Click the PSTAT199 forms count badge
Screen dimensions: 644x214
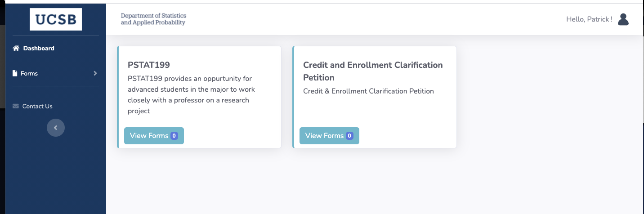tap(174, 136)
